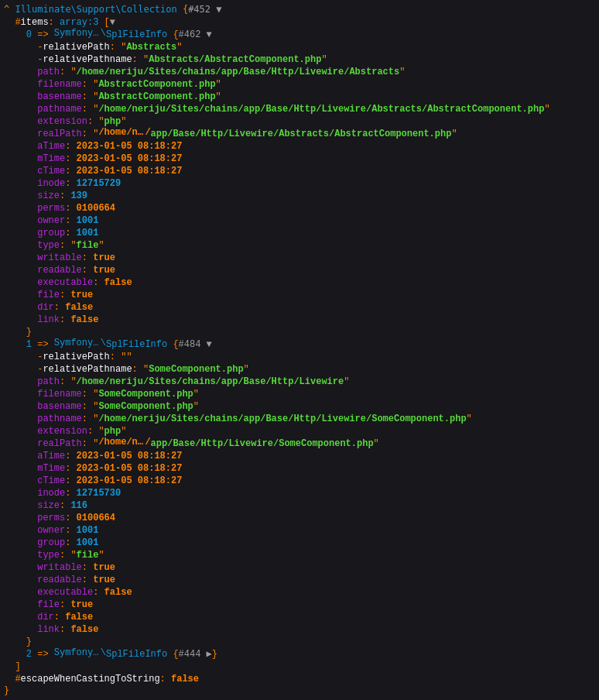Viewport: 599px width, 700px height.
Task: Click the size value 139
Action: click(x=79, y=196)
